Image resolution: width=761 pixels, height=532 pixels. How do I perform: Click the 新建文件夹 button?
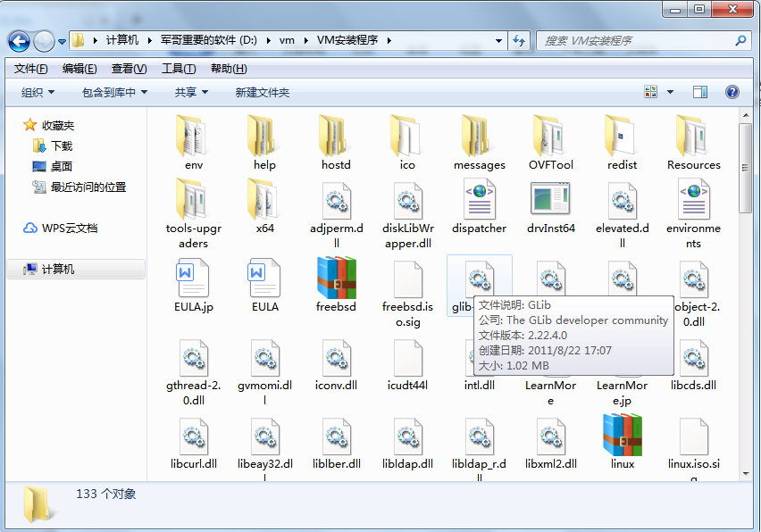tap(263, 92)
